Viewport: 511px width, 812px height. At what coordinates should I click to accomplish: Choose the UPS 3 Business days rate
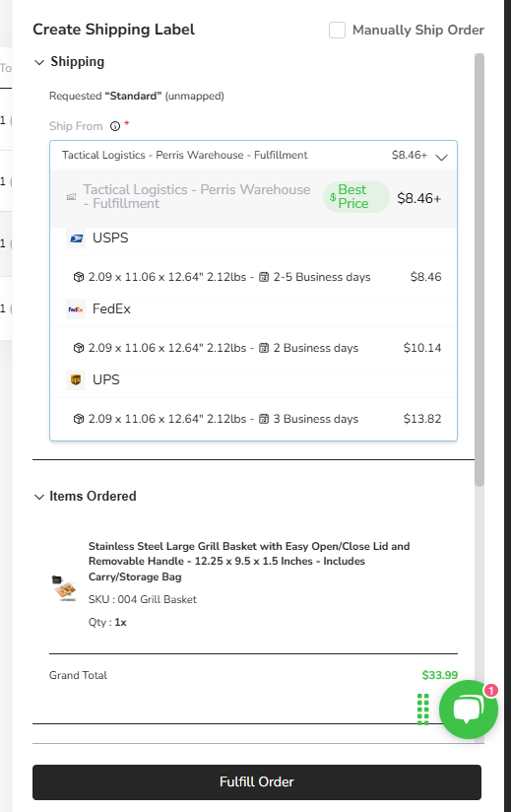pyautogui.click(x=253, y=419)
